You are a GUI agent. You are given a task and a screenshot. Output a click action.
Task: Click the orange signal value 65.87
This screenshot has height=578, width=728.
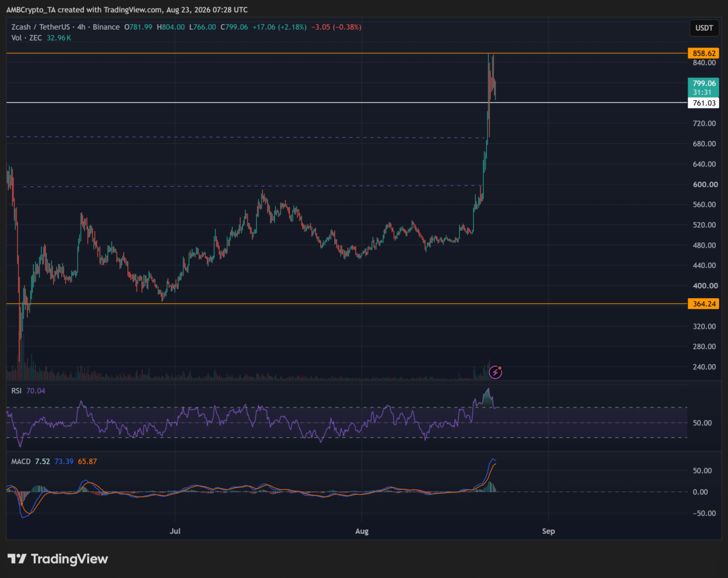click(87, 461)
